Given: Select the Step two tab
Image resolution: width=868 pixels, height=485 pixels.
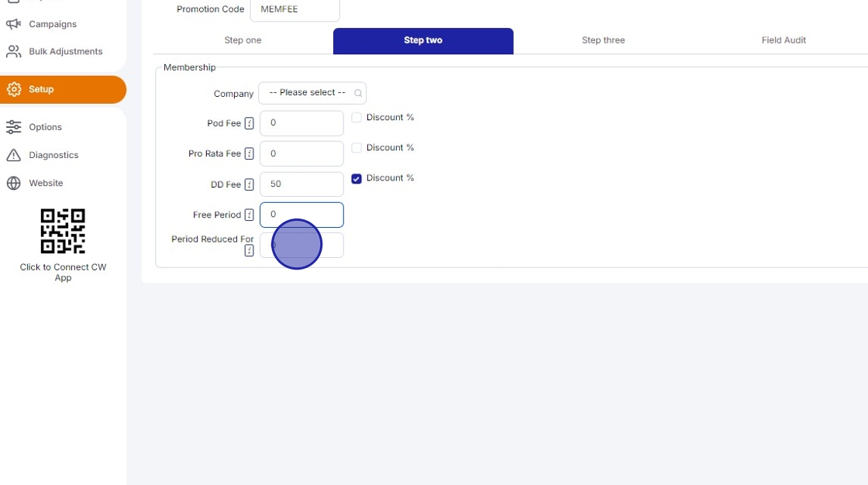Looking at the screenshot, I should tap(423, 40).
